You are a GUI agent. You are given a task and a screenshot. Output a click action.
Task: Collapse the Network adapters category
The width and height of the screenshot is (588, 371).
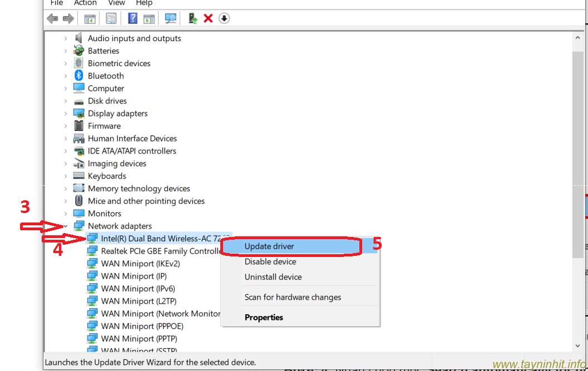pyautogui.click(x=66, y=226)
